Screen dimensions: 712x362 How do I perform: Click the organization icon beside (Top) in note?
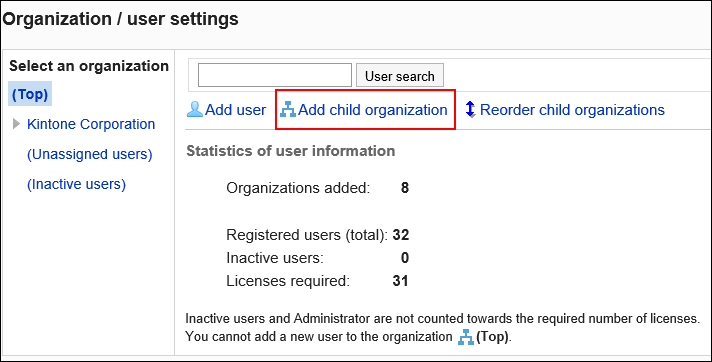(466, 338)
